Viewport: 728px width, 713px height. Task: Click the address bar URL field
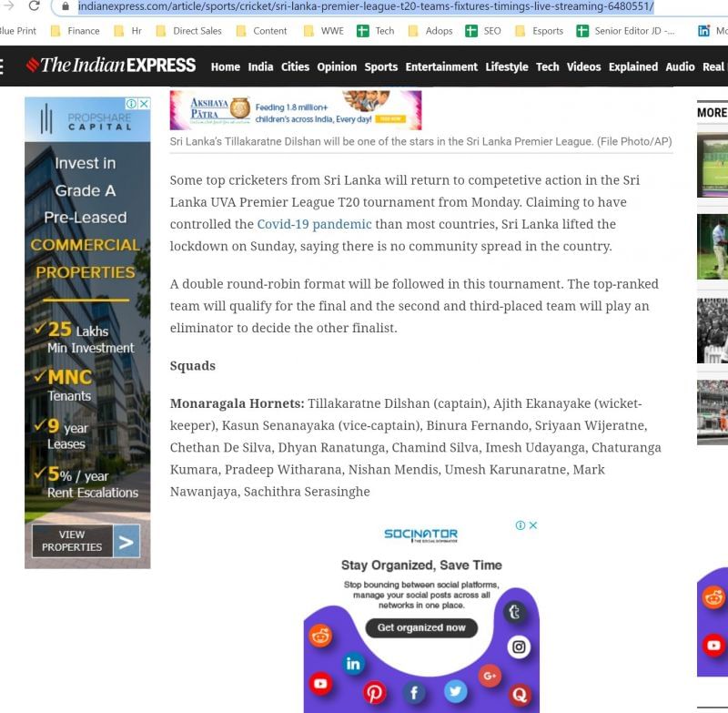pos(364,7)
